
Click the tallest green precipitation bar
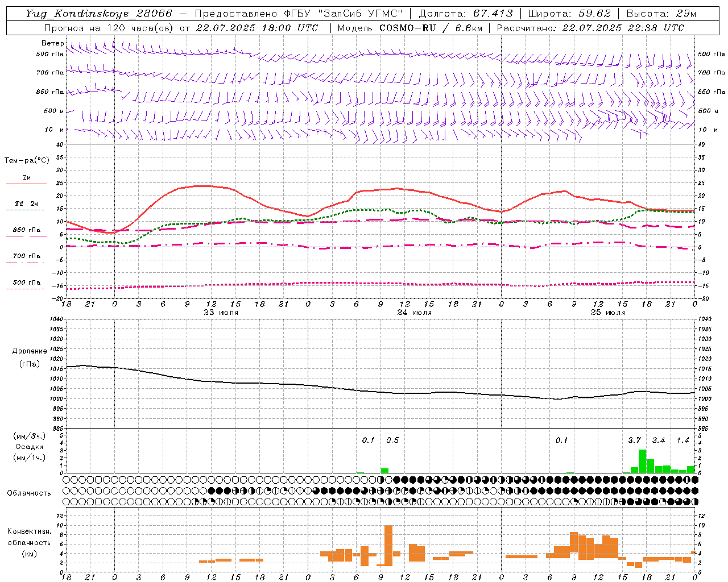(642, 462)
